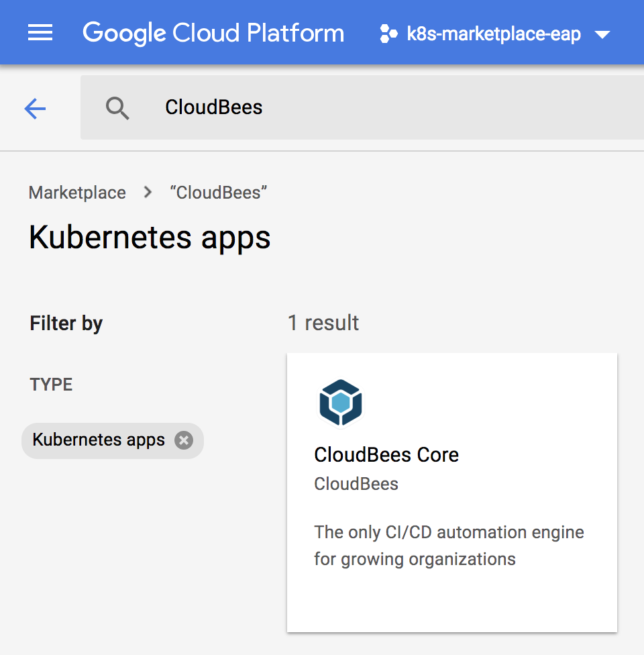Open the navigation hamburger menu

[40, 32]
